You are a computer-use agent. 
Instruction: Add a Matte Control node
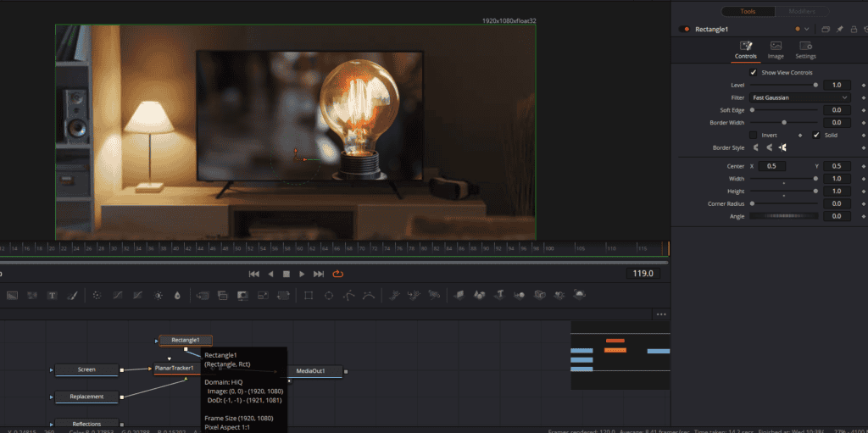[x=242, y=296]
